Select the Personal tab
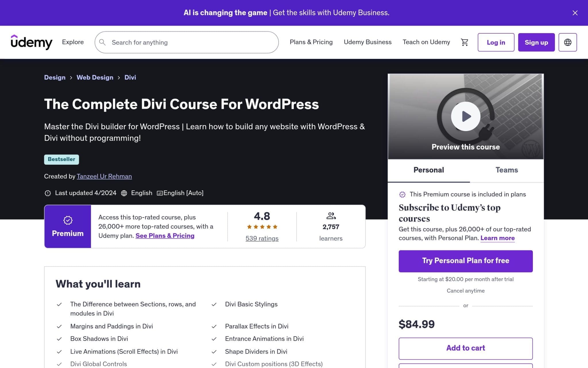 428,170
